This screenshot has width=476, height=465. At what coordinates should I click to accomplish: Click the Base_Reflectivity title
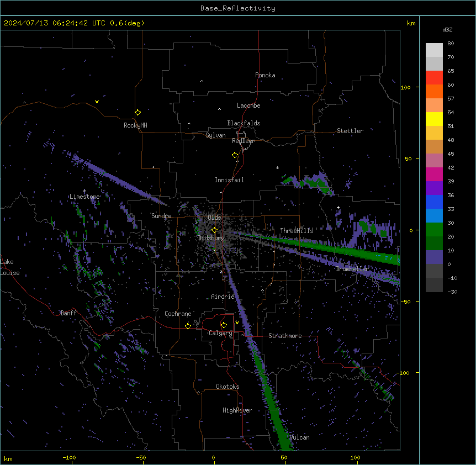click(238, 8)
